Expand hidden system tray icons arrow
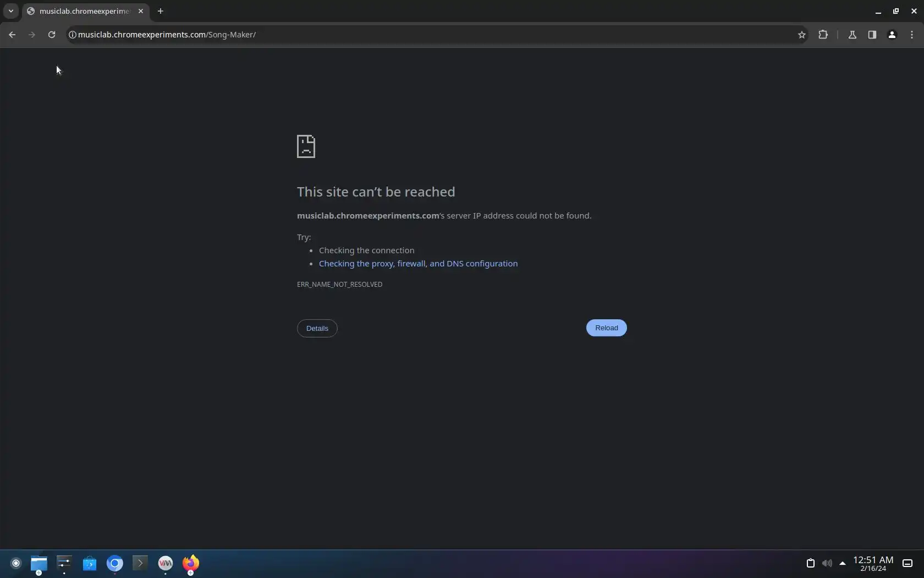 pos(843,563)
